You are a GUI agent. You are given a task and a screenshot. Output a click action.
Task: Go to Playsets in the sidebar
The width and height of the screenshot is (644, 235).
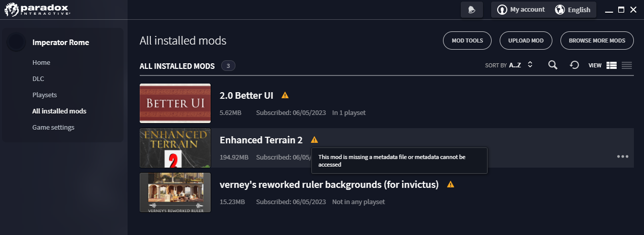coord(45,95)
